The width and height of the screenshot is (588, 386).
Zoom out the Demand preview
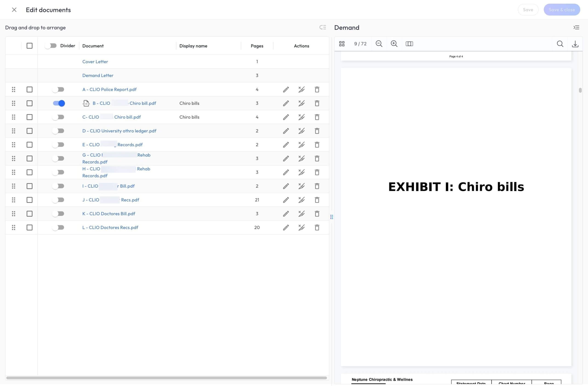[379, 44]
